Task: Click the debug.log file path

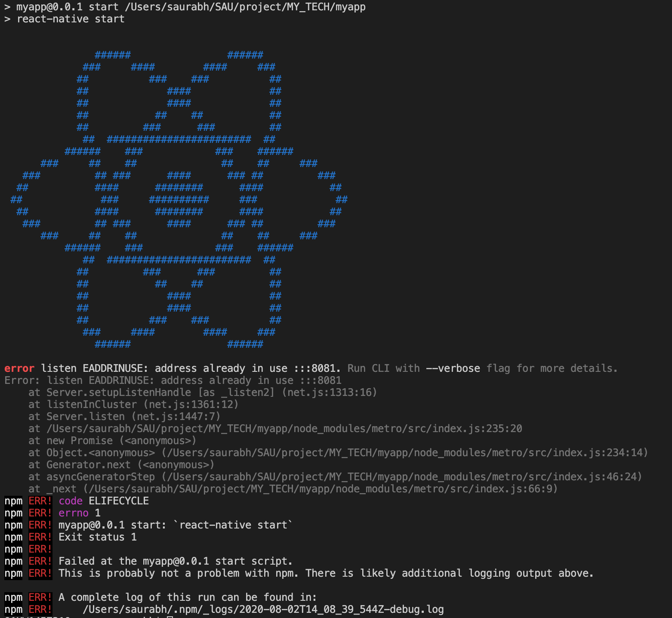Action: [x=263, y=609]
